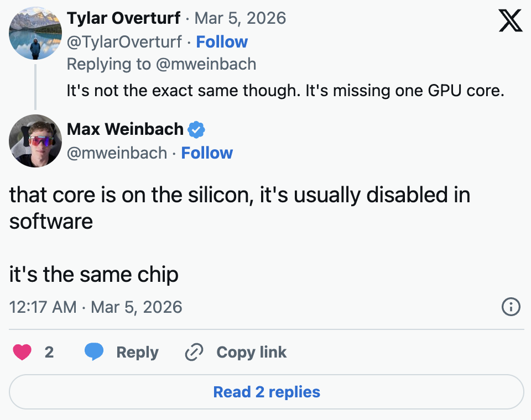This screenshot has height=420, width=531.
Task: Click Tylar's Mar 5, 2026 date
Action: (x=240, y=18)
